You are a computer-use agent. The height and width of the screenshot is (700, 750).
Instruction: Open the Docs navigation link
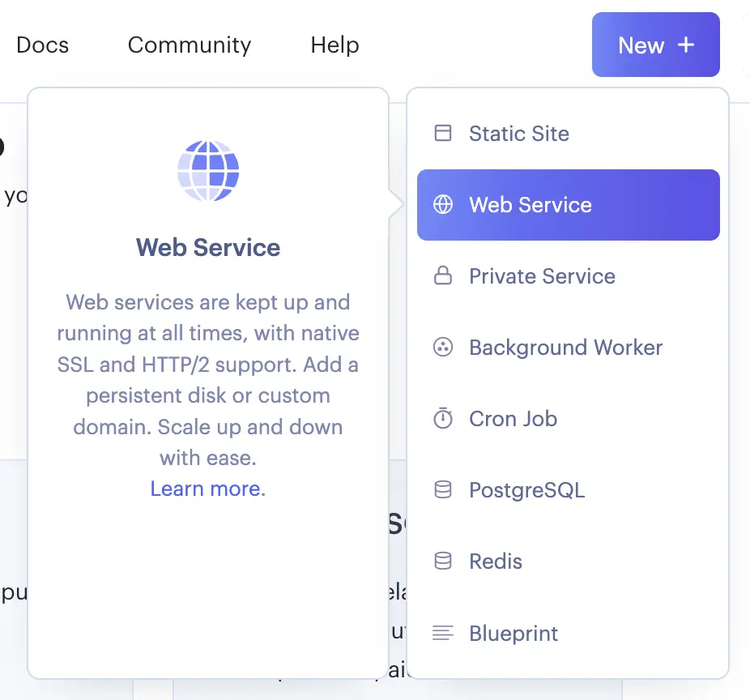42,45
